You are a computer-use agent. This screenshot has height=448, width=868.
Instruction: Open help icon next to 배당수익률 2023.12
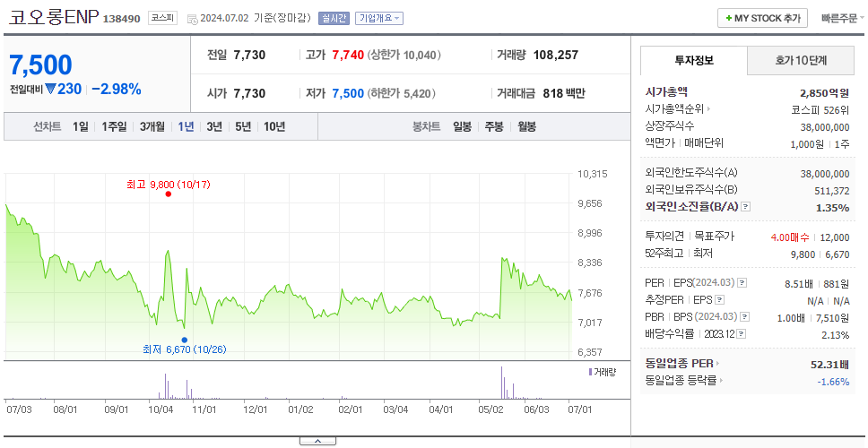tap(742, 334)
